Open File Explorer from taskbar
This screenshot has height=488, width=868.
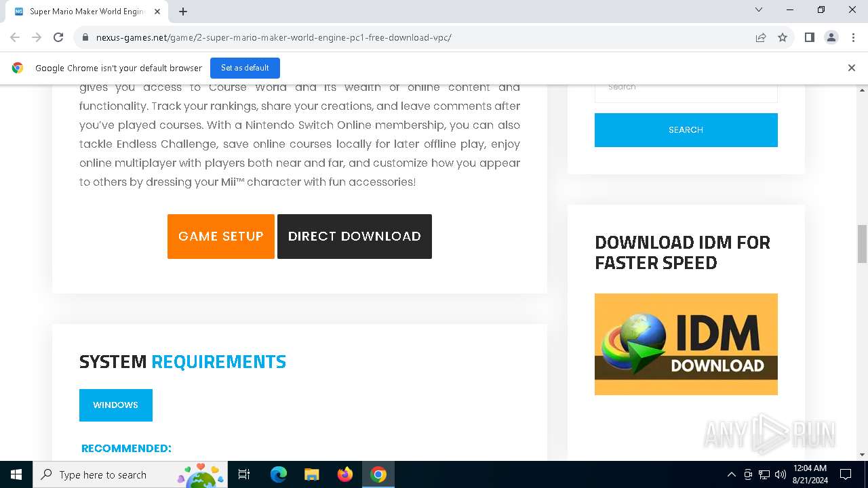312,474
